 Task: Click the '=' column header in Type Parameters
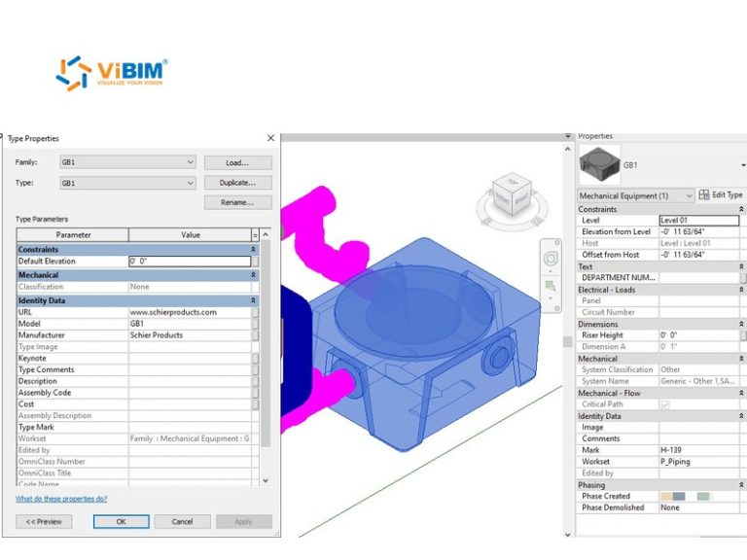click(x=255, y=234)
